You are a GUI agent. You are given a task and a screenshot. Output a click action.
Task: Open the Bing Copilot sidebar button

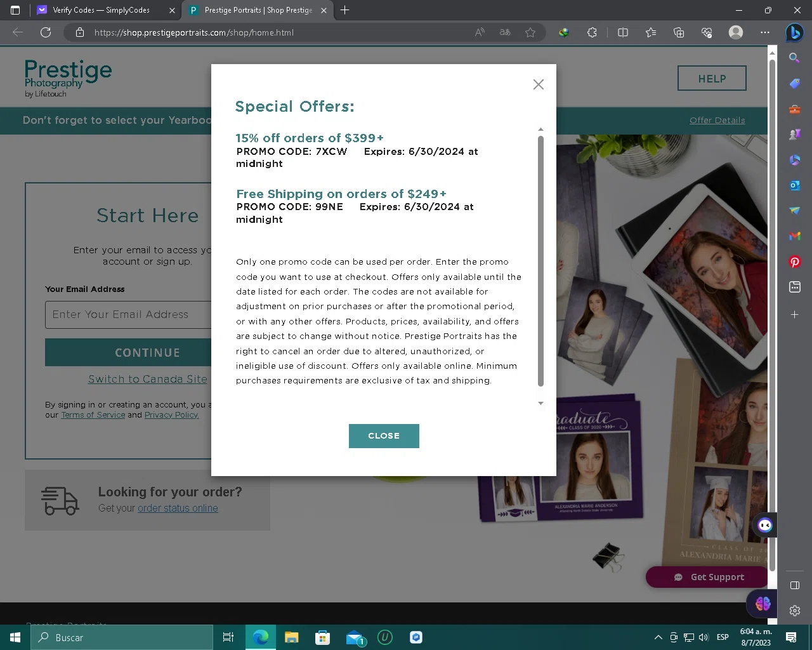794,32
